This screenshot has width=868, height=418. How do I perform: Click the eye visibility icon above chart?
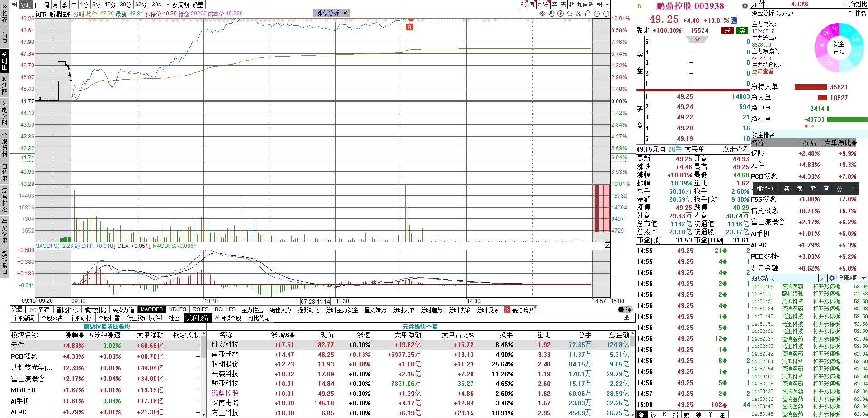coord(542,14)
